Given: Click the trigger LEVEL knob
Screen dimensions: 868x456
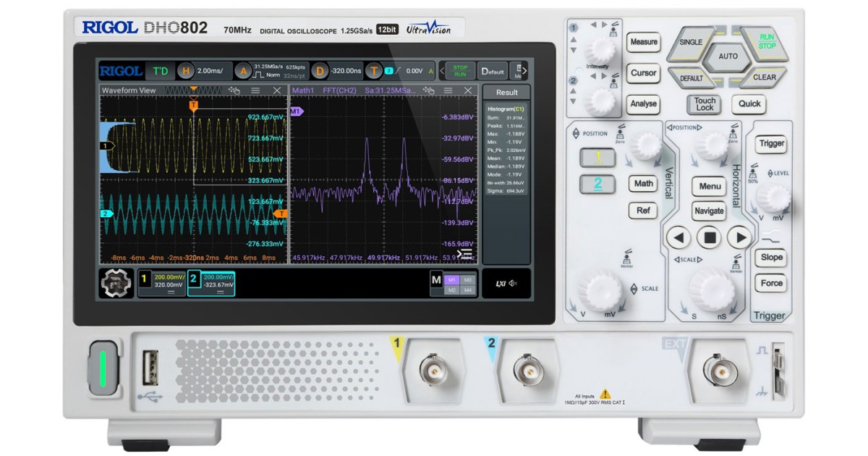Looking at the screenshot, I should (x=774, y=198).
